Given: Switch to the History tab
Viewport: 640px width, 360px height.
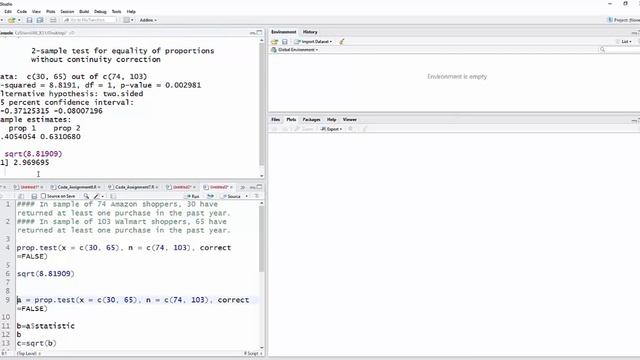Looking at the screenshot, I should click(310, 32).
